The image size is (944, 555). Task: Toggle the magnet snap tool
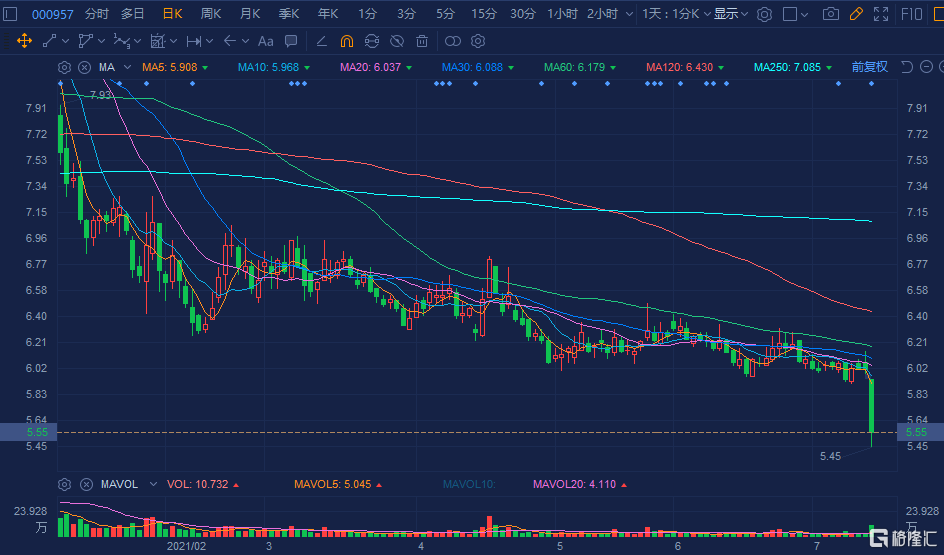[347, 41]
